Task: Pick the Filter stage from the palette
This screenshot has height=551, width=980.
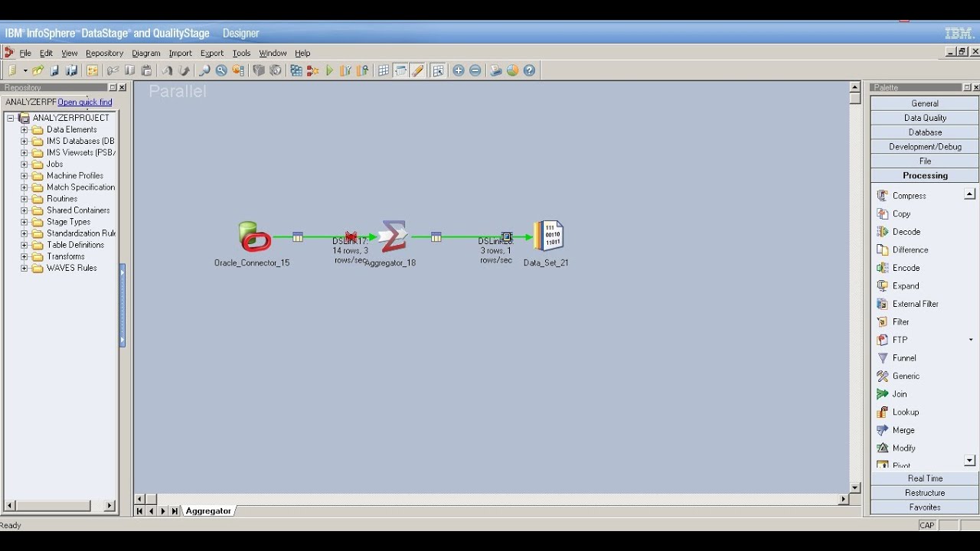Action: point(893,322)
